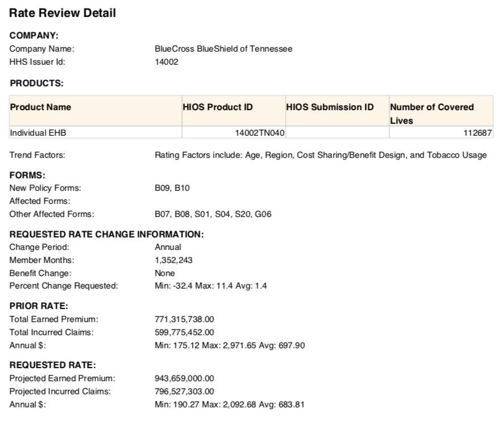The width and height of the screenshot is (504, 429).
Task: Click the Projected Earned Premium amount 943,659,000.00
Action: pyautogui.click(x=185, y=378)
